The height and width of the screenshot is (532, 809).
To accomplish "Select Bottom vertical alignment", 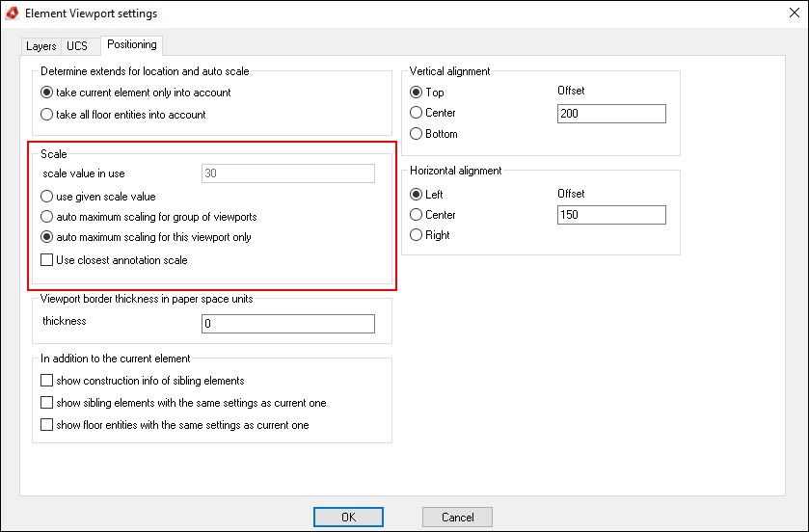I will (433, 134).
